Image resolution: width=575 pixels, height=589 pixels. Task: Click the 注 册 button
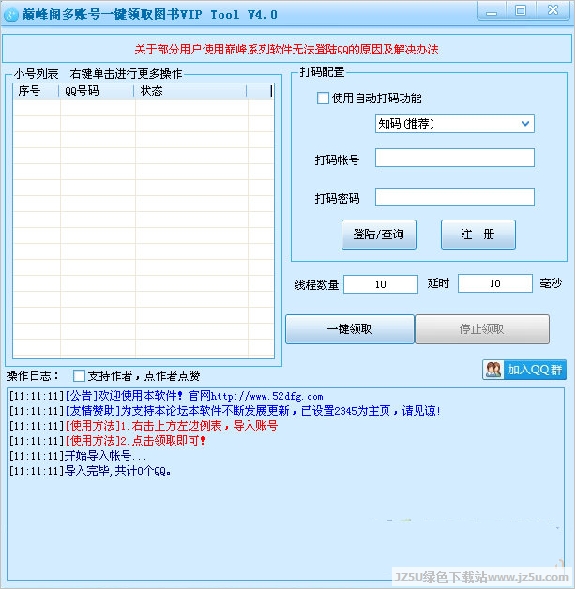[x=478, y=234]
